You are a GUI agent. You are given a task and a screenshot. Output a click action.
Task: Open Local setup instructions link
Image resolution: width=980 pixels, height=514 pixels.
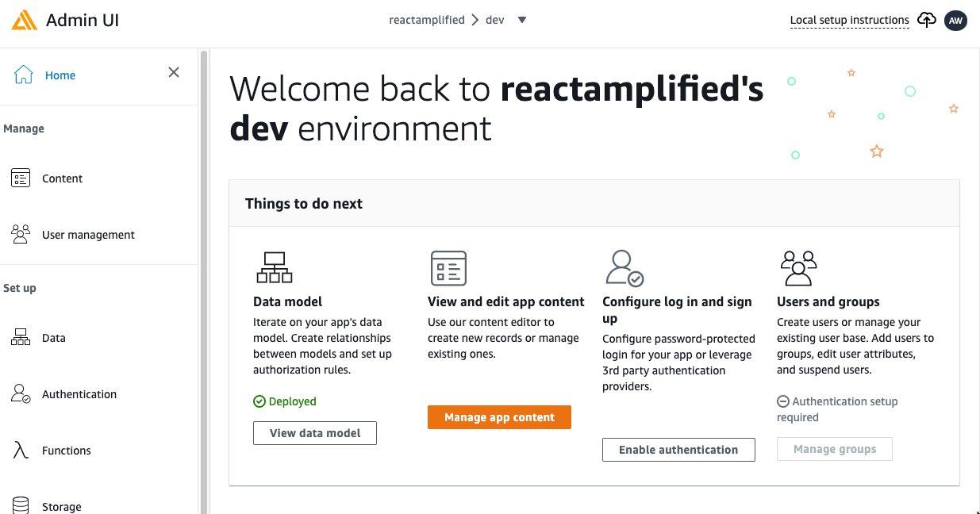[850, 21]
